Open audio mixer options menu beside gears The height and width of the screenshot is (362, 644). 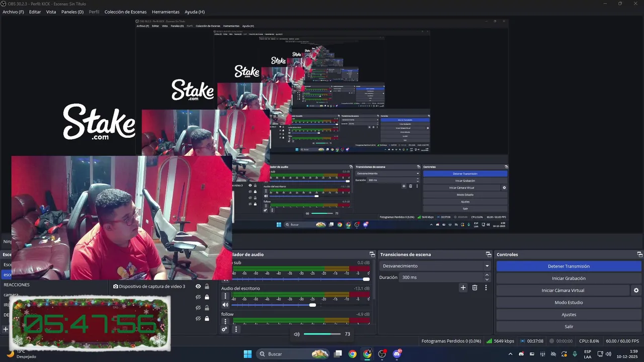236,330
